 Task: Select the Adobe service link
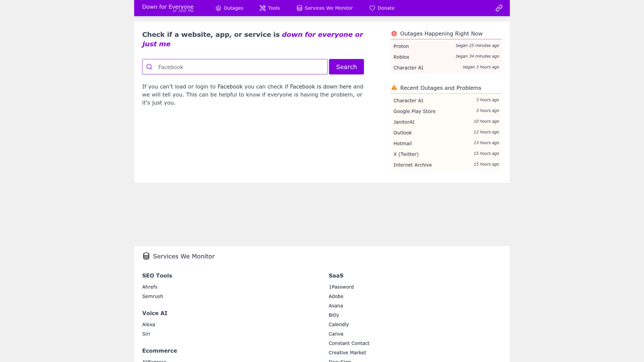pyautogui.click(x=336, y=296)
